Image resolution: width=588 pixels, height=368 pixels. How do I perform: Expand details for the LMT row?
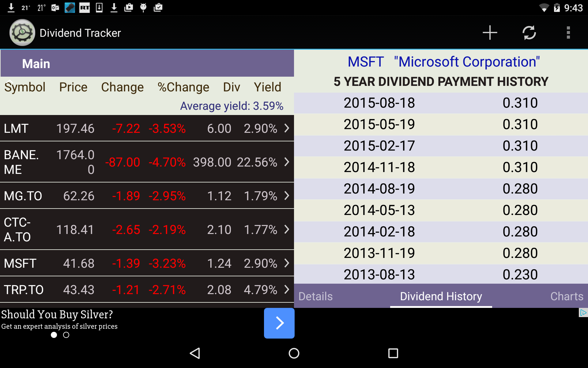[287, 128]
